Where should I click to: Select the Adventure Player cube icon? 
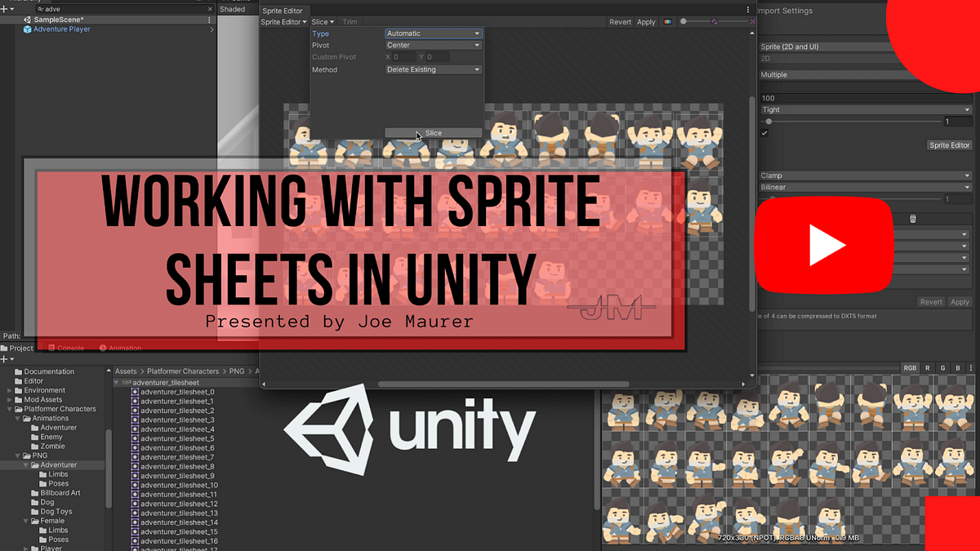coord(27,29)
